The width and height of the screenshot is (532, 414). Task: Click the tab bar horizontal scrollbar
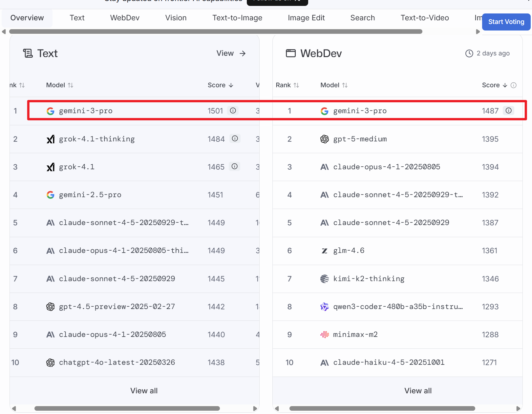pos(216,32)
